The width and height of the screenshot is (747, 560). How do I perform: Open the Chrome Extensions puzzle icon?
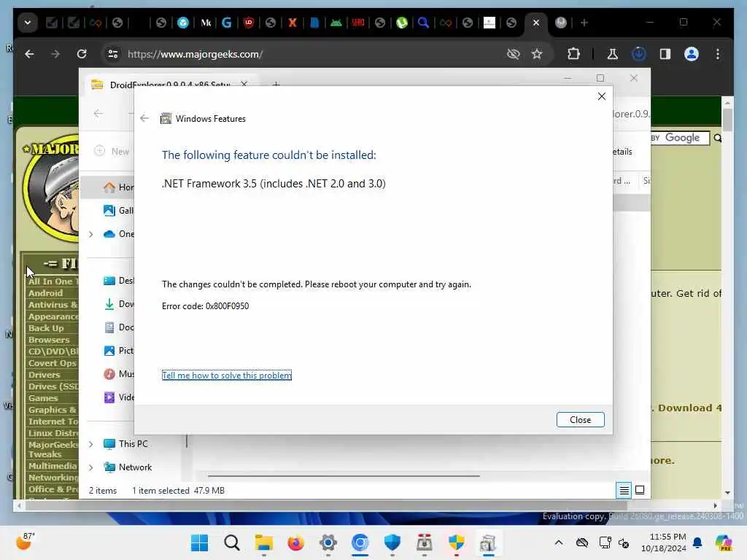pyautogui.click(x=573, y=54)
